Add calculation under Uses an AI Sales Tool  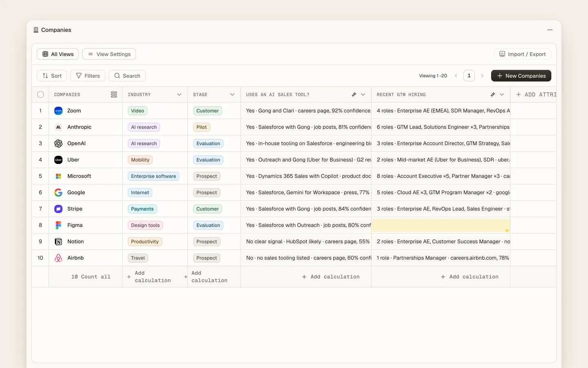[x=330, y=277]
